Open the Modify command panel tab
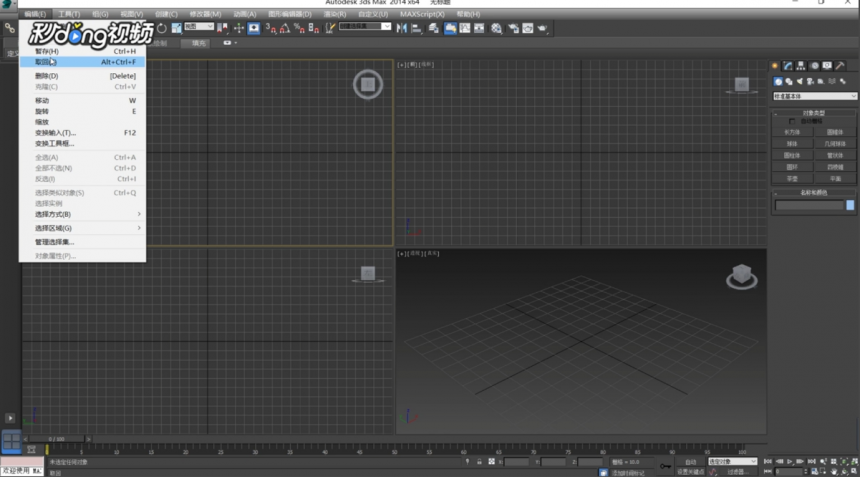Image resolution: width=860 pixels, height=477 pixels. 788,66
